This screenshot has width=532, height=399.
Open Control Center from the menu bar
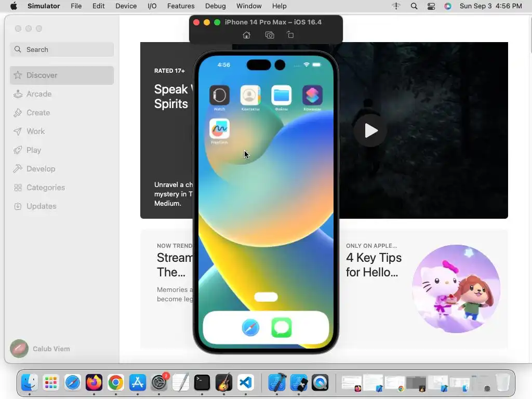(x=431, y=6)
